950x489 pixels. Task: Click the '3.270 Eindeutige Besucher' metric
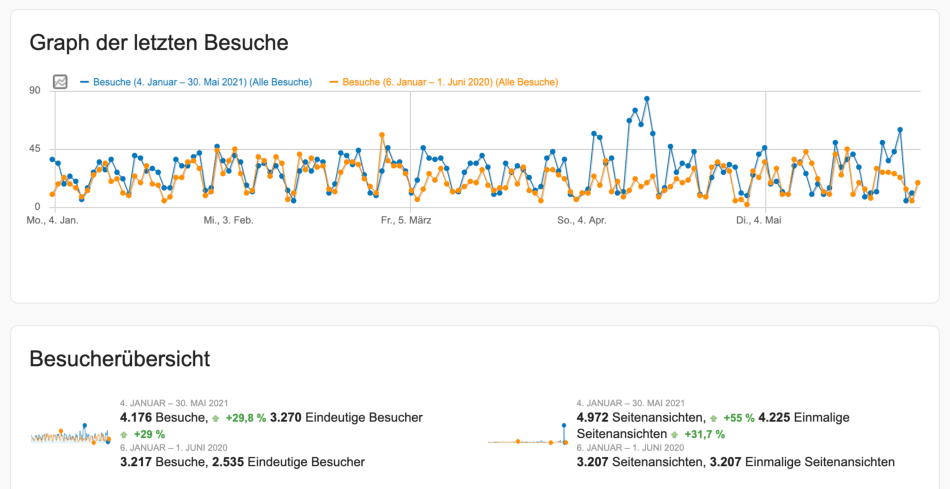click(346, 417)
